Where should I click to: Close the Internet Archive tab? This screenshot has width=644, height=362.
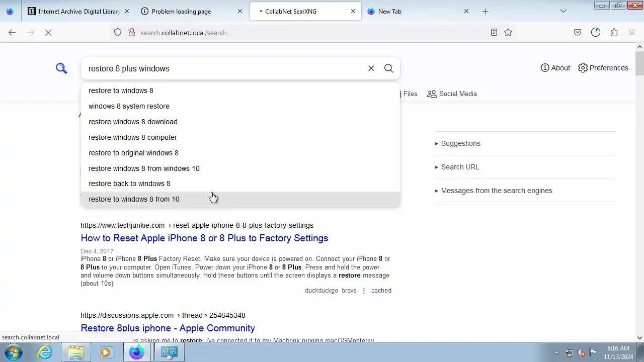pos(126,11)
